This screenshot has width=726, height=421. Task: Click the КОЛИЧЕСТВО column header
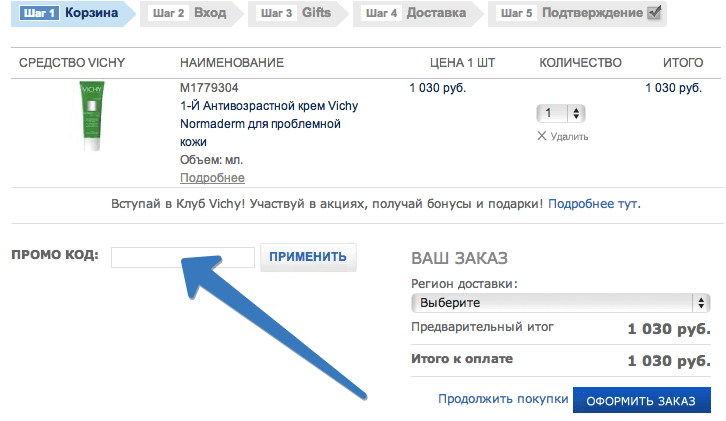(x=580, y=63)
